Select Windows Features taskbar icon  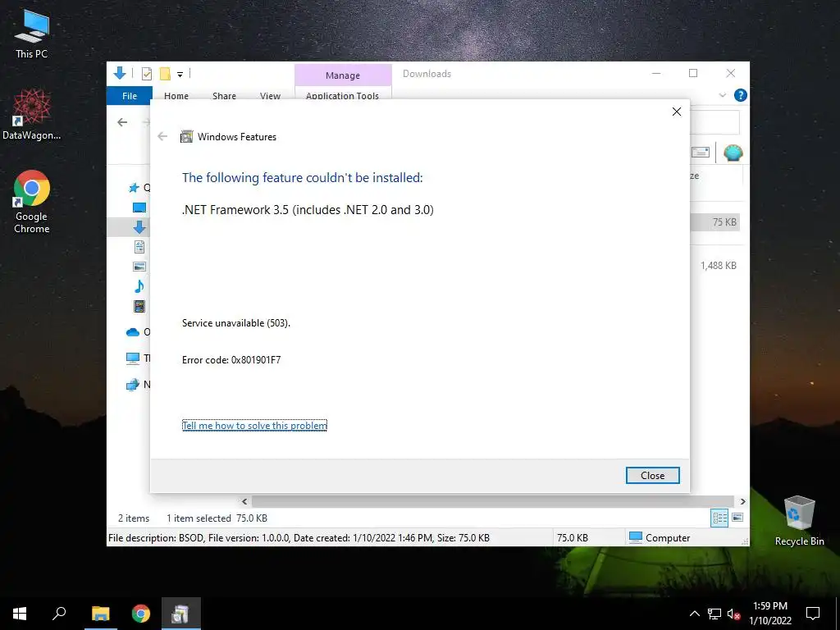[180, 614]
